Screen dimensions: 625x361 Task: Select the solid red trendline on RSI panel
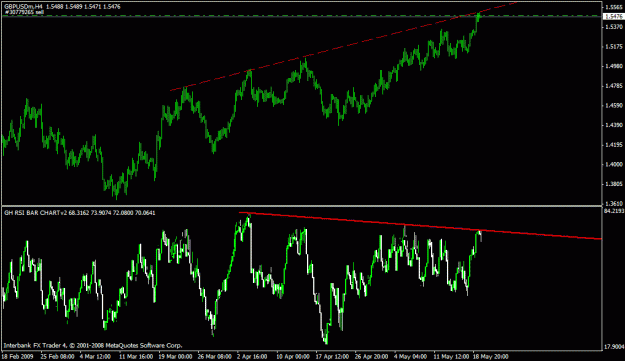point(420,226)
